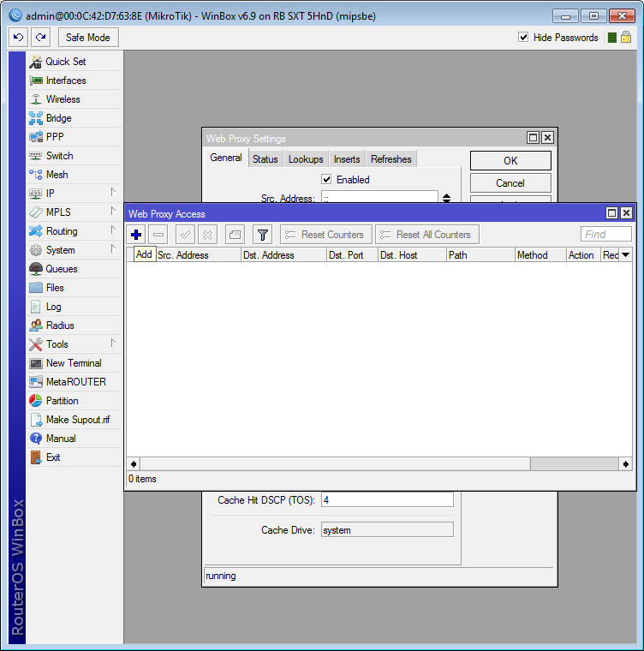Click the Disable cross toolbar button
644x651 pixels.
[x=207, y=235]
